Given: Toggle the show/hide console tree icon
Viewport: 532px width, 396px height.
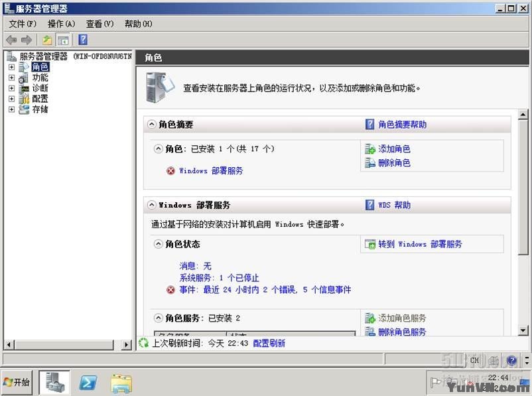Looking at the screenshot, I should click(63, 40).
